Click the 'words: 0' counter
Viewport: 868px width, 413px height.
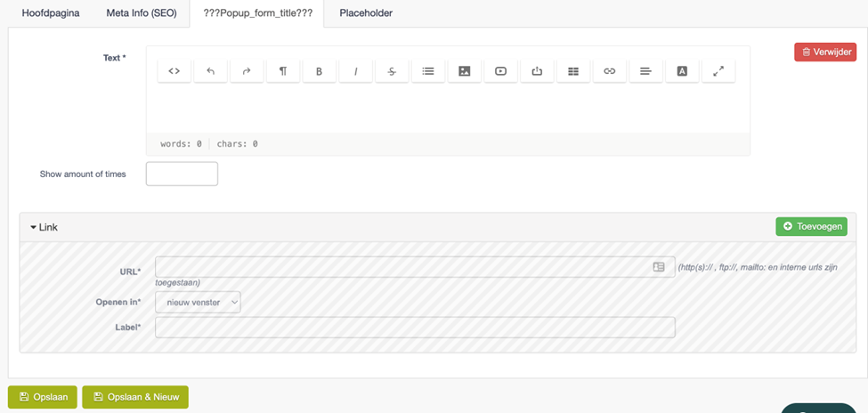point(181,144)
